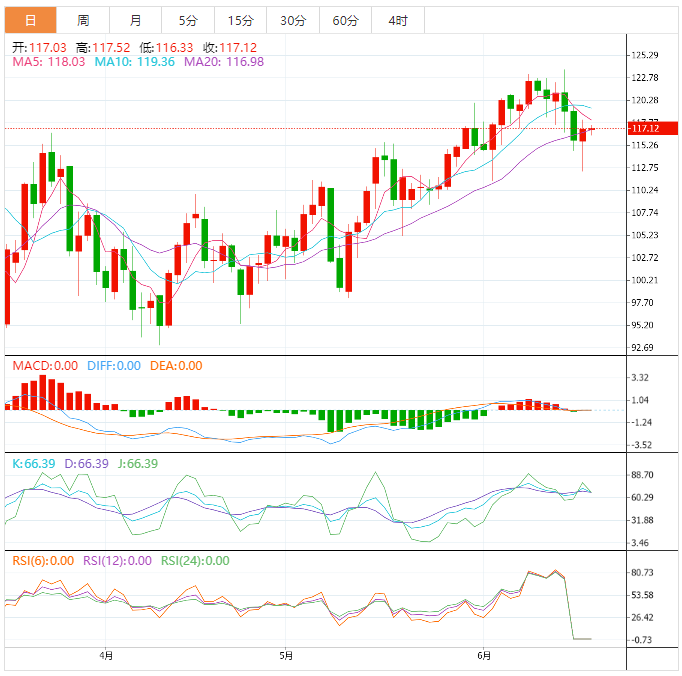Click the DEA:0.00 label
682x676 pixels.
pos(176,366)
